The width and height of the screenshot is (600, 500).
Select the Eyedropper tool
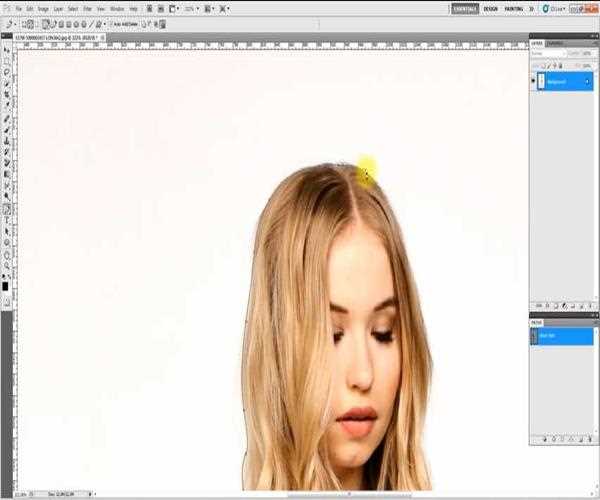tap(7, 104)
